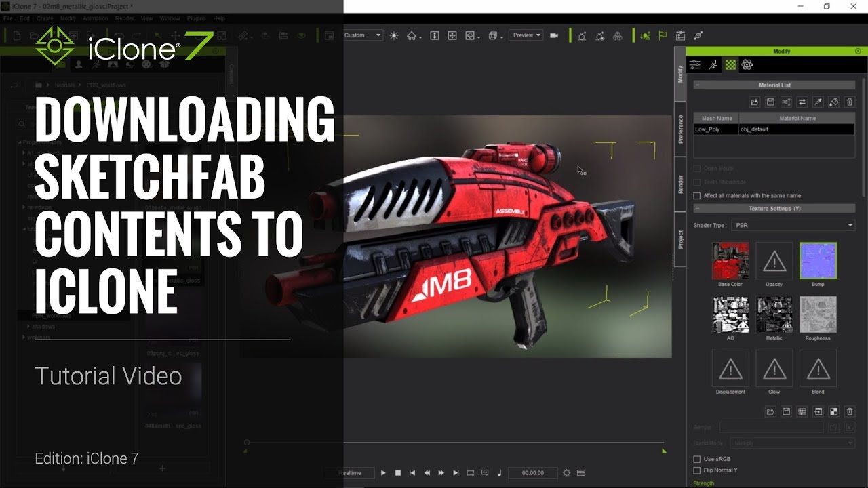Toggle the green rigid body simulation icon
This screenshot has width=868, height=488.
click(645, 35)
